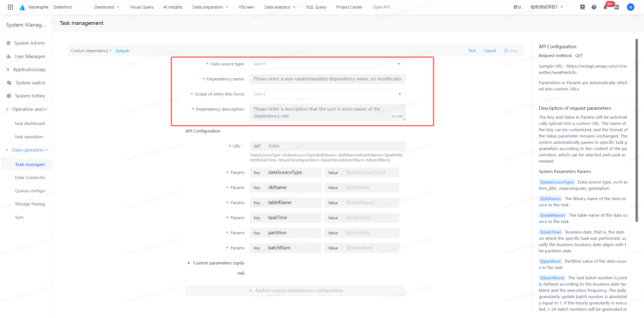Click the Save button

pyautogui.click(x=511, y=51)
